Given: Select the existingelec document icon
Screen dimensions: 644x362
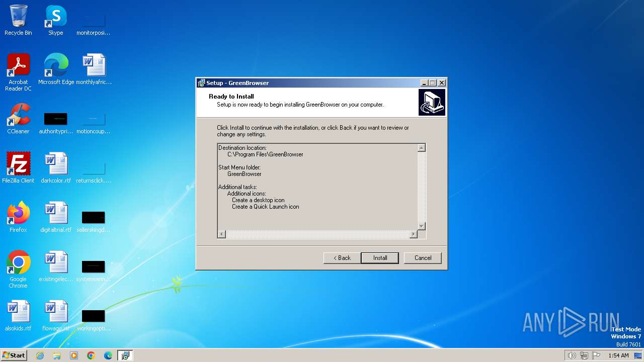Looking at the screenshot, I should [56, 266].
